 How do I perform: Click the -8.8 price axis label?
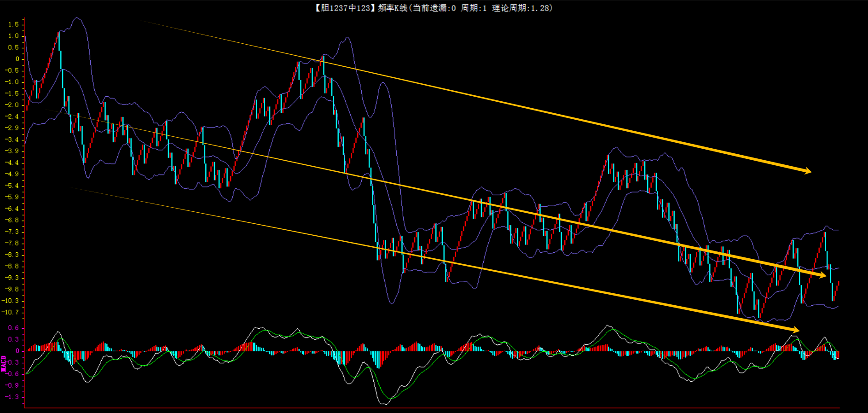[x=12, y=266]
